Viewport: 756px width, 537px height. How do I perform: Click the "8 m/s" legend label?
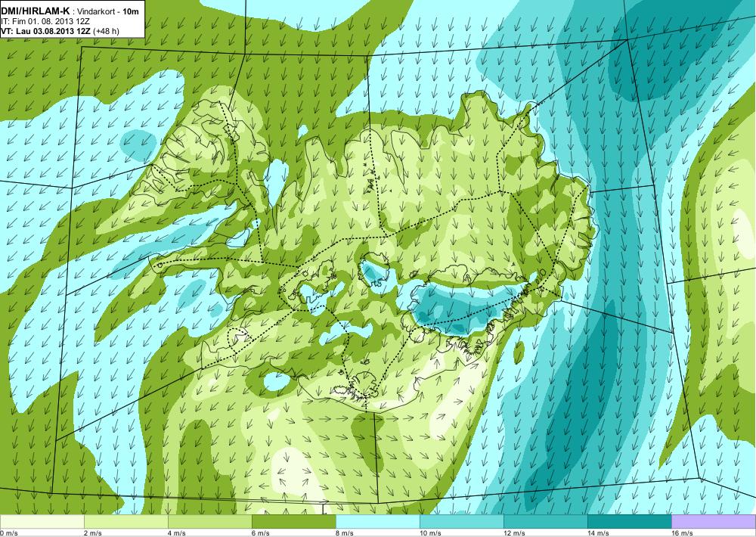coord(344,533)
